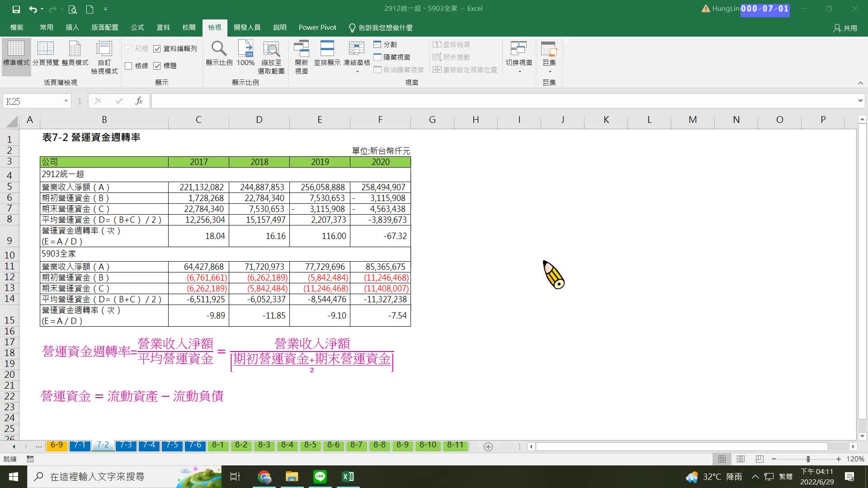Open LINE from the taskbar

(x=320, y=476)
